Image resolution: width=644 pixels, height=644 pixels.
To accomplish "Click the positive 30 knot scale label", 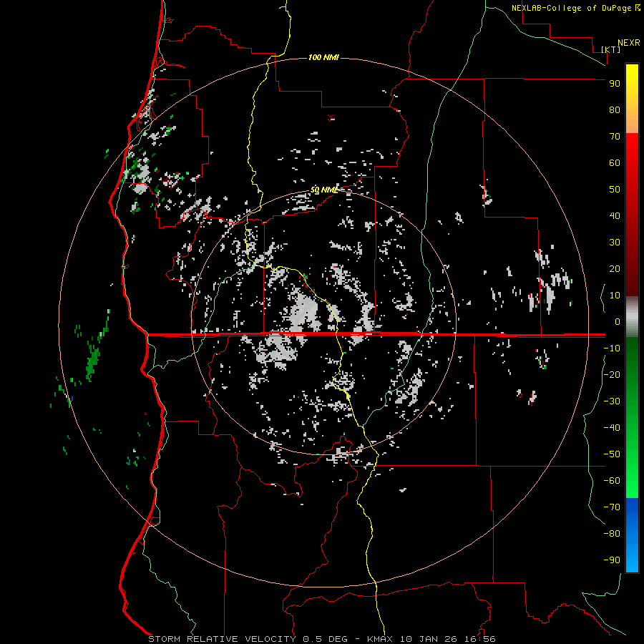I will [x=615, y=243].
